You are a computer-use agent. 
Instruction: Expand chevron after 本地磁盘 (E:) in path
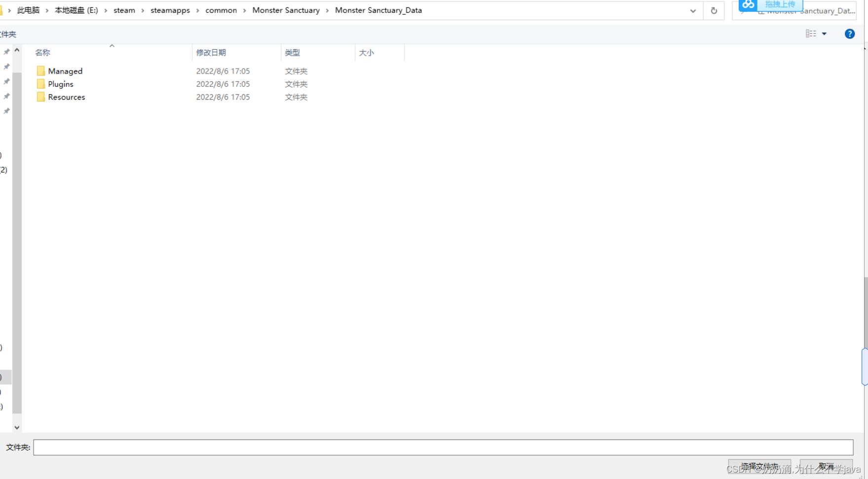[x=106, y=10]
